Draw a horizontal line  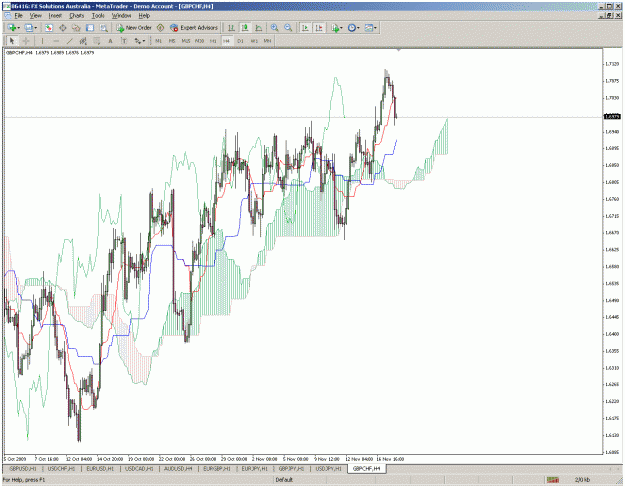tap(56, 41)
